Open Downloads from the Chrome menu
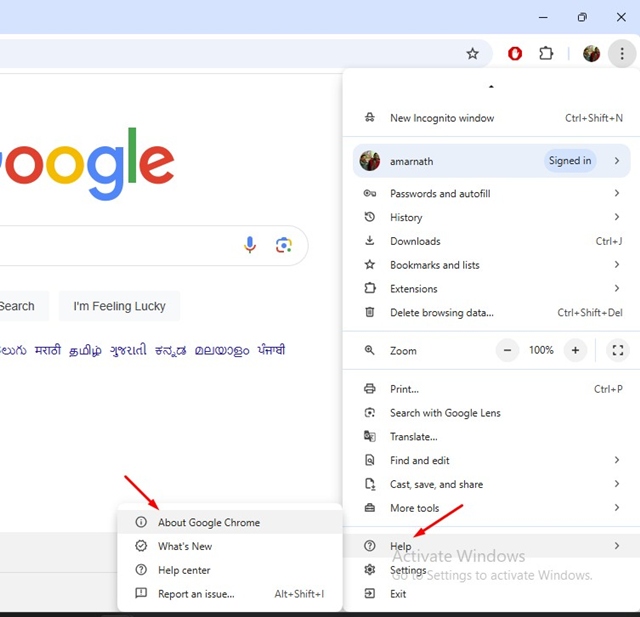 [491, 241]
